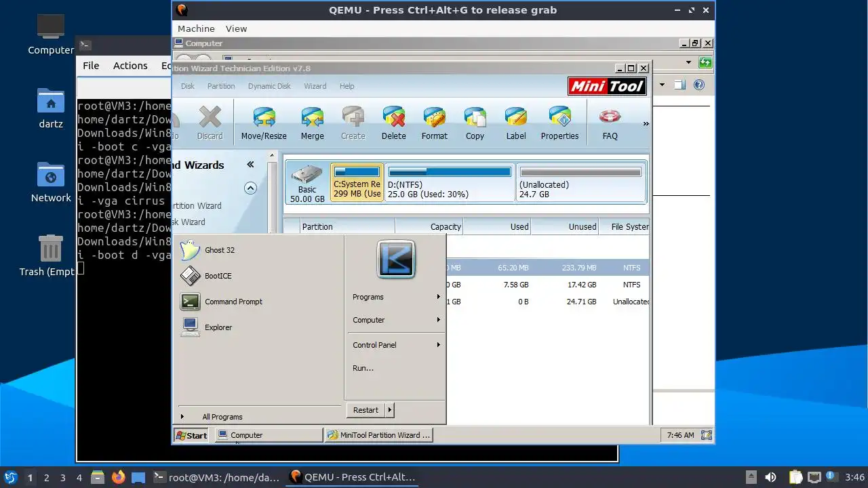Collapse the wizards section circular arrow
Viewport: 868px width, 488px height.
coord(250,188)
